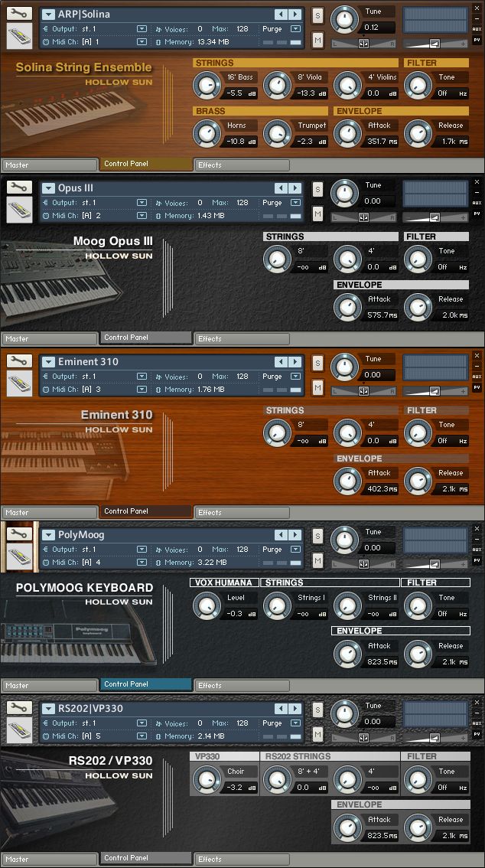Mute the PolyMoog instrument

tap(317, 561)
